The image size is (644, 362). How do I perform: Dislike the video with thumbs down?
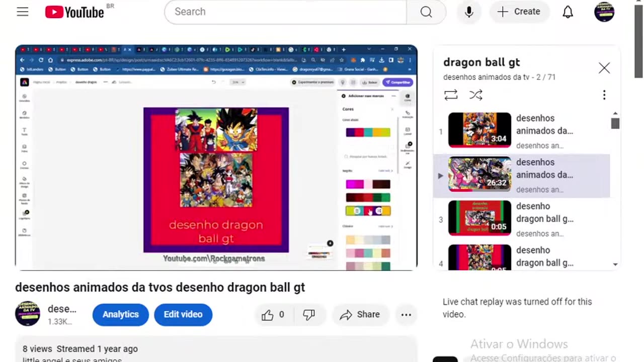coord(309,315)
